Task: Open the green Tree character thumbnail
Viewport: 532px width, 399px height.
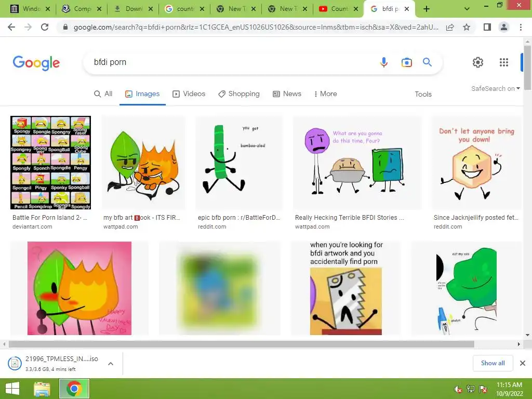Action: 466,288
